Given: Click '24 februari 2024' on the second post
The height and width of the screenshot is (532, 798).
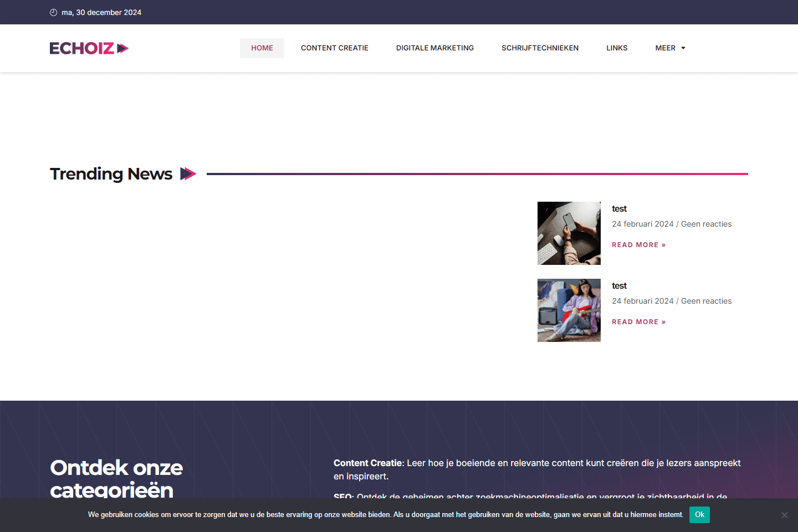Looking at the screenshot, I should tap(643, 301).
